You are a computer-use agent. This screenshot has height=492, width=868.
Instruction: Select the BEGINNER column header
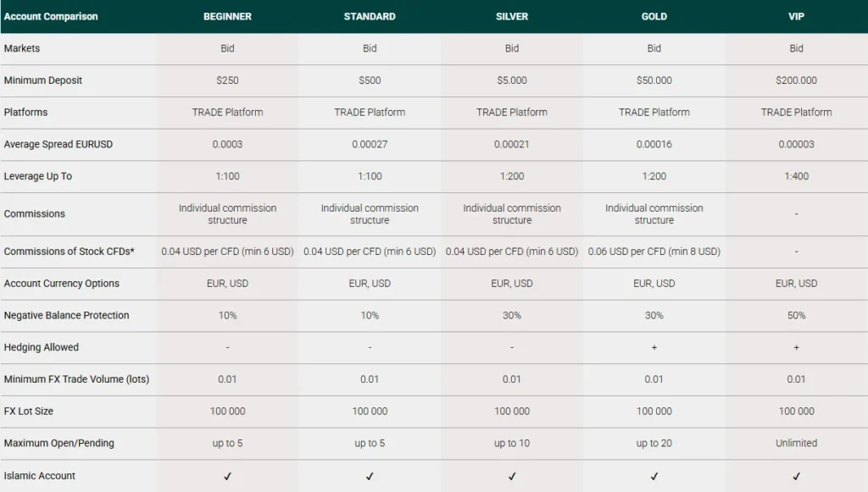coord(227,16)
